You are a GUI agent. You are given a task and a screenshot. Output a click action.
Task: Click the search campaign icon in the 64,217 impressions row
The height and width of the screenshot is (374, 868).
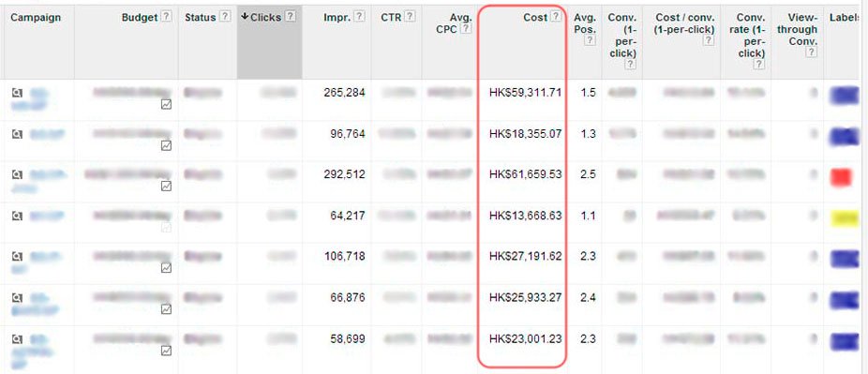pyautogui.click(x=17, y=216)
